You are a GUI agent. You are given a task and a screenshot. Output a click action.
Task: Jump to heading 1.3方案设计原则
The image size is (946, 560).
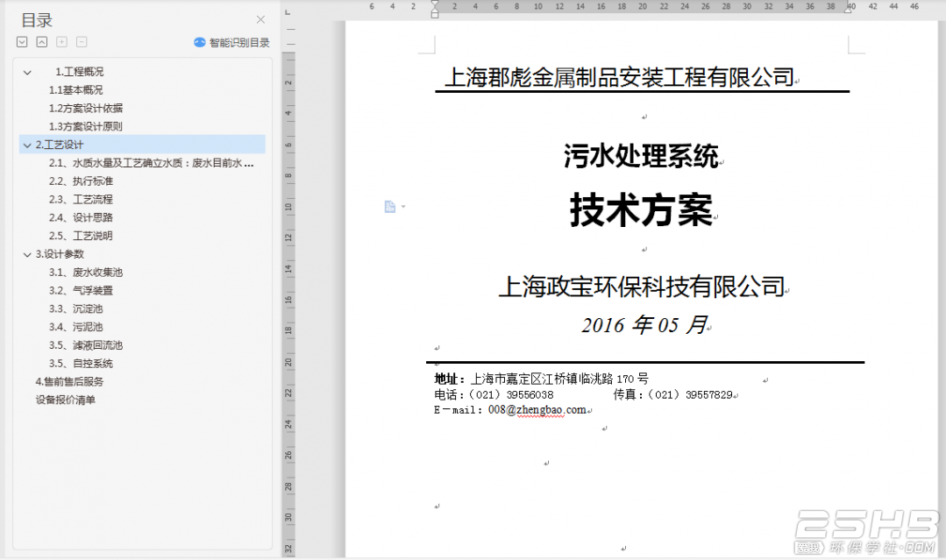(x=86, y=126)
